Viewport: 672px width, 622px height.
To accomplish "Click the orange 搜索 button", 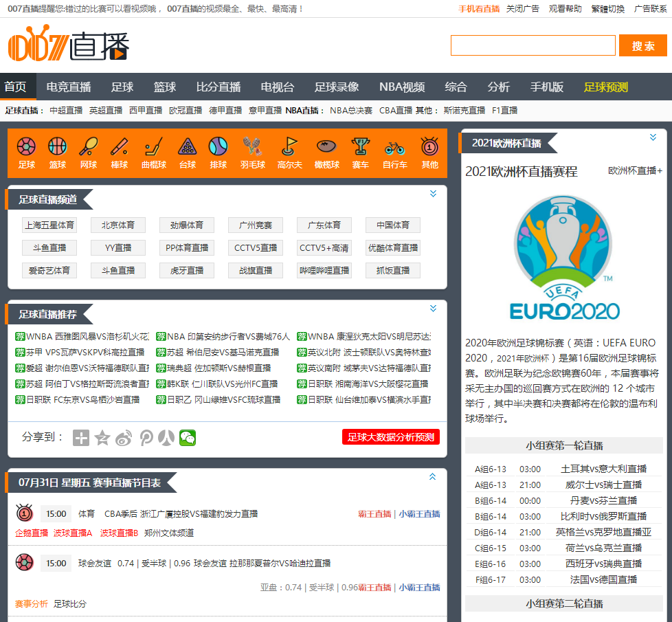I will click(x=643, y=45).
